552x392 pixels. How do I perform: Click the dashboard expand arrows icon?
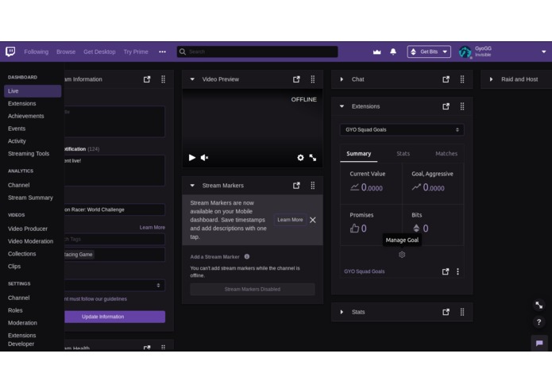[539, 305]
